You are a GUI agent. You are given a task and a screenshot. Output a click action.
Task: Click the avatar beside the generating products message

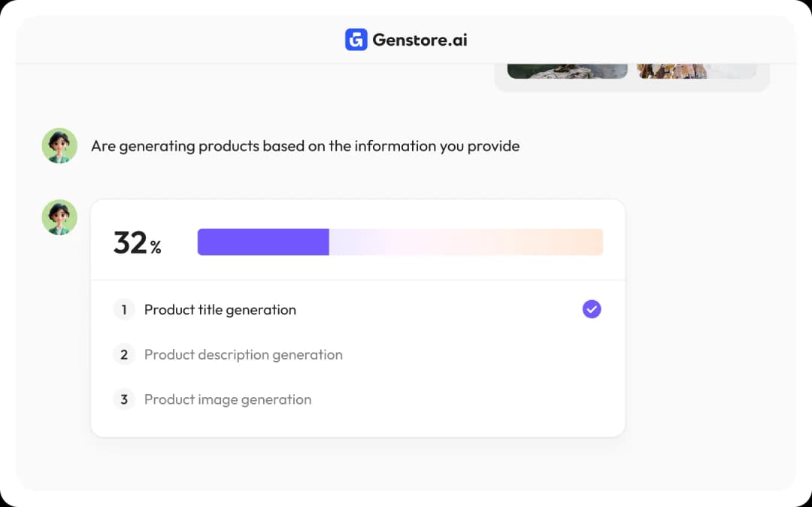[59, 146]
